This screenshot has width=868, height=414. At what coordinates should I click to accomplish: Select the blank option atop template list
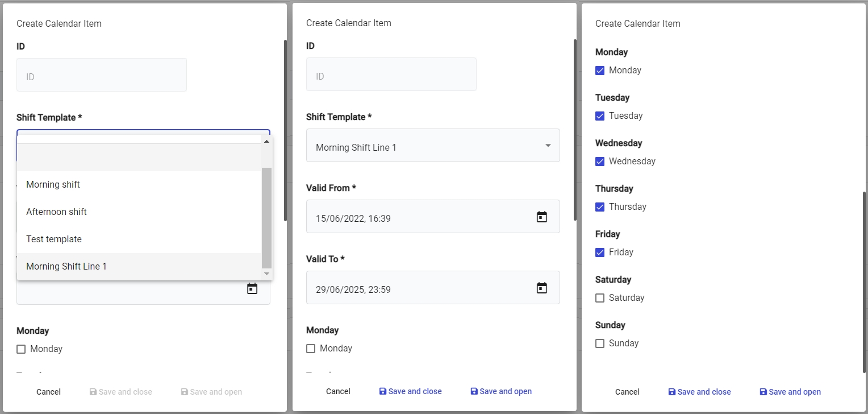[139, 158]
